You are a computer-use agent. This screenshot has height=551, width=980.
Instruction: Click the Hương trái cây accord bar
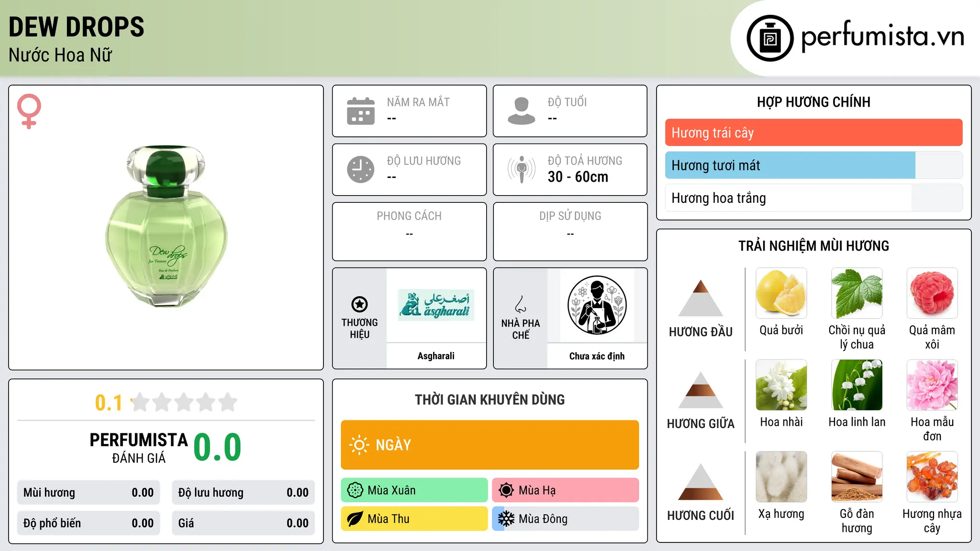click(x=814, y=132)
